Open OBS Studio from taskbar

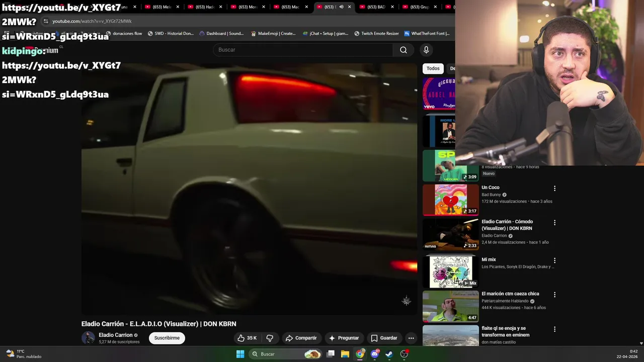(x=404, y=354)
